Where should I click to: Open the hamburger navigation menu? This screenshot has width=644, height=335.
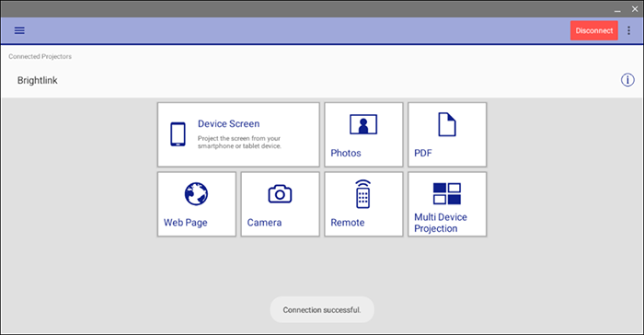tap(19, 30)
